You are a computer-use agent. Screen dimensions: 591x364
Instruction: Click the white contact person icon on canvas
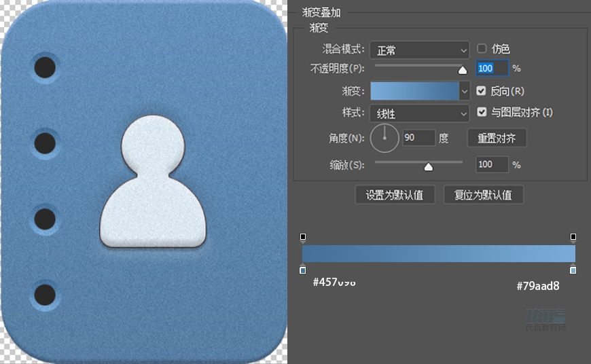pyautogui.click(x=153, y=182)
